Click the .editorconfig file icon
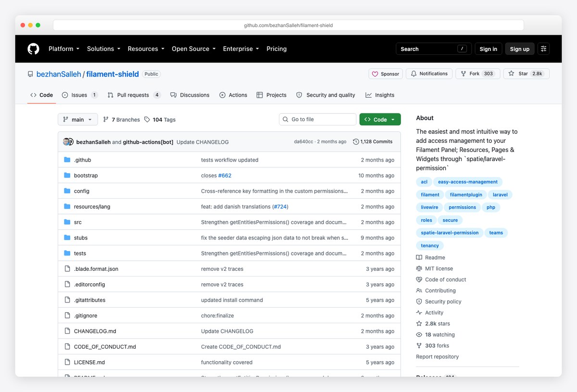Image resolution: width=577 pixels, height=392 pixels. click(x=67, y=284)
